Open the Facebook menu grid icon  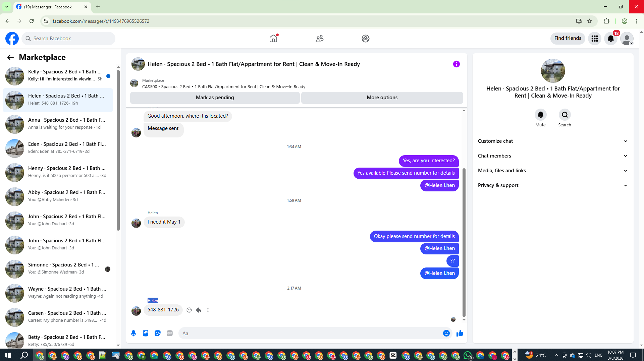click(x=595, y=39)
